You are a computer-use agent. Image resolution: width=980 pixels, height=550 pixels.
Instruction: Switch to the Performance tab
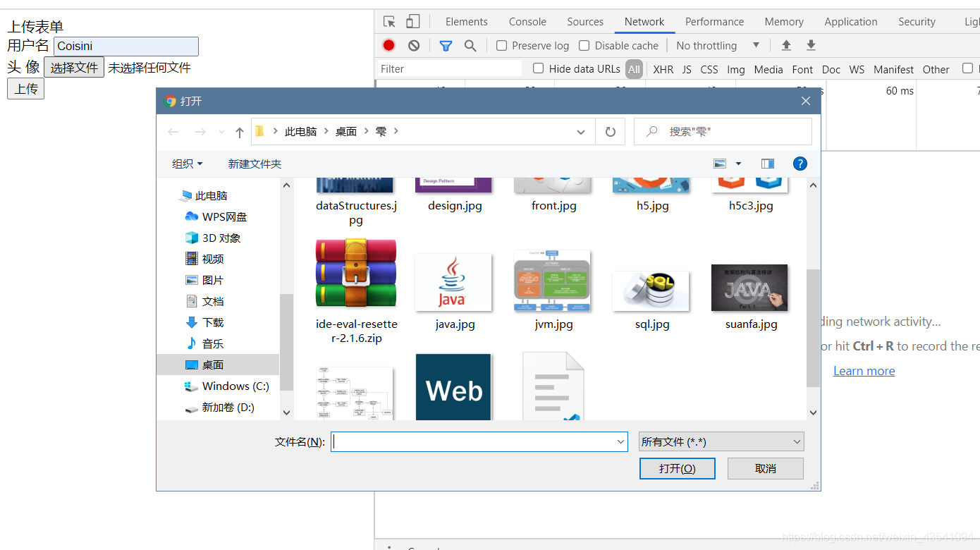(714, 22)
